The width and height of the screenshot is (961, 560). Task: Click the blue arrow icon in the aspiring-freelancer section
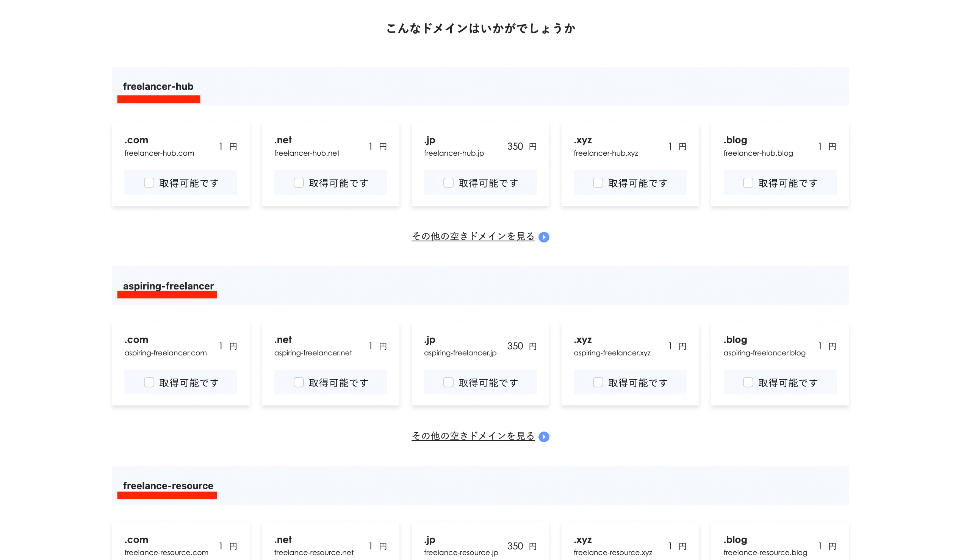544,436
